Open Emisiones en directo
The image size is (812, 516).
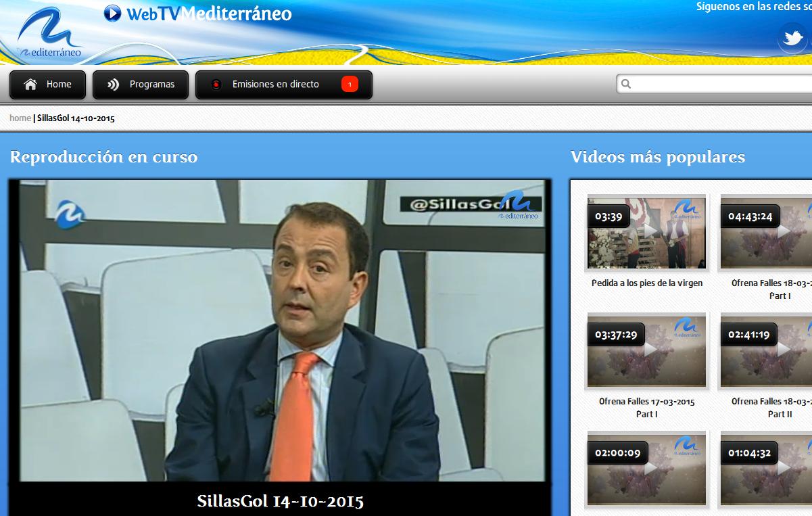click(x=284, y=85)
